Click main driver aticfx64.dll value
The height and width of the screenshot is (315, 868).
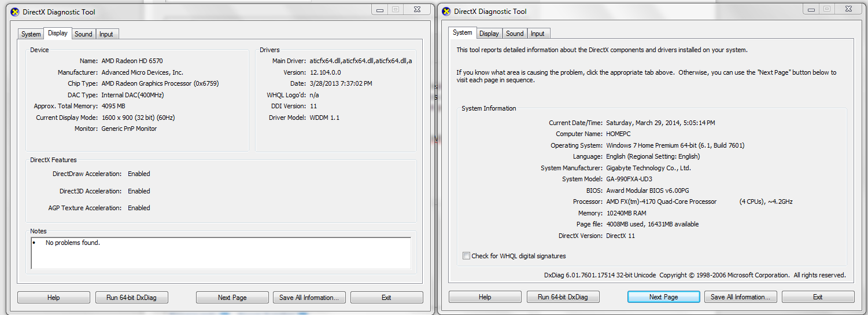360,61
